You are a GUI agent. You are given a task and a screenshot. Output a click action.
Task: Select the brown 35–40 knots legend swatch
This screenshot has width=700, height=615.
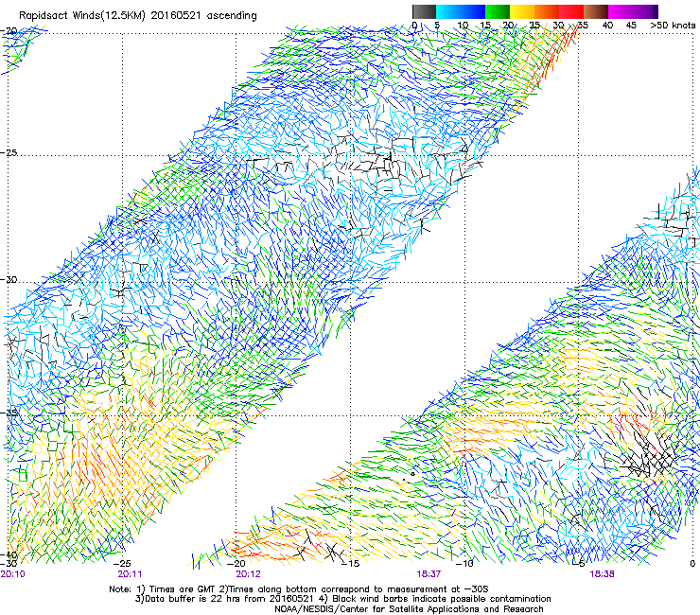pos(597,11)
